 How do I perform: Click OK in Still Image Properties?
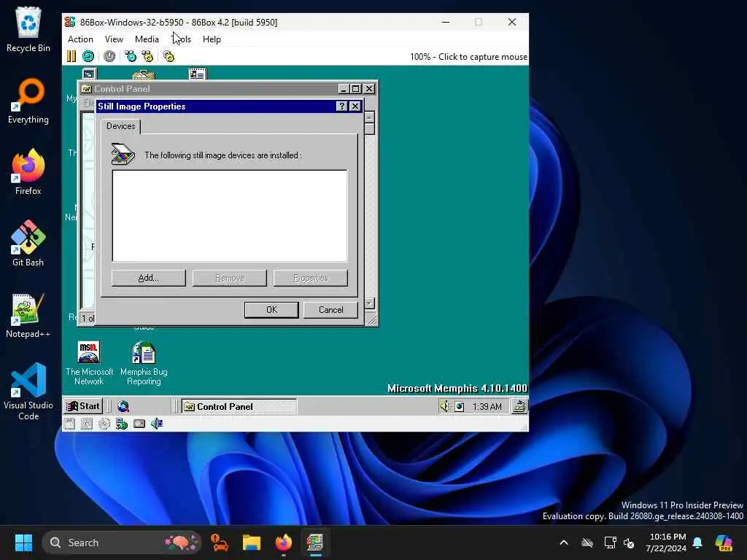tap(271, 309)
